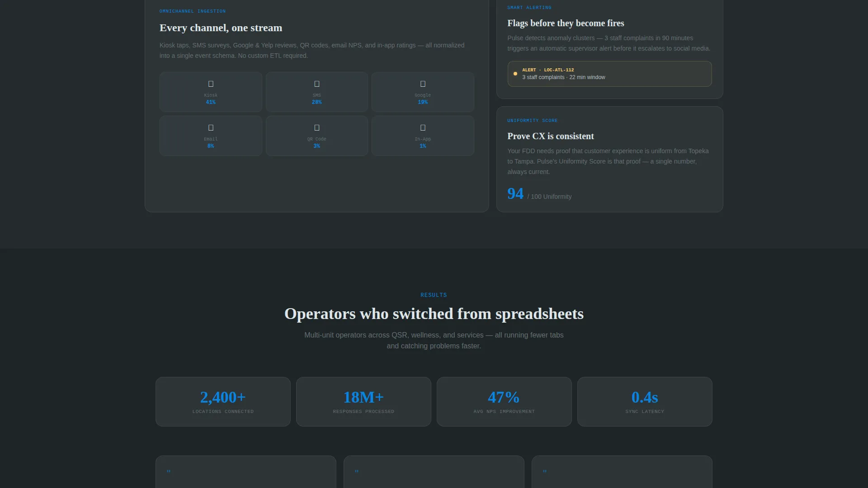Click the UNIFORMITY SCORE label

(x=533, y=121)
